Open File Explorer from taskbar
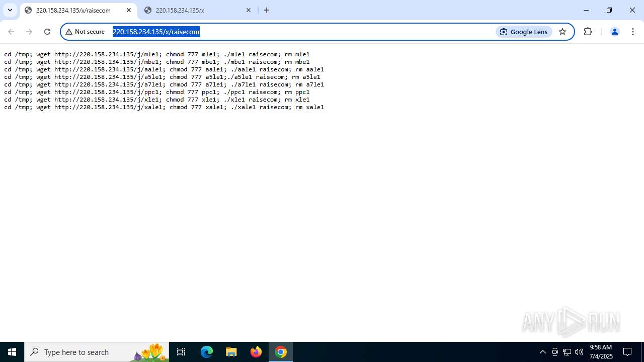 coord(231,352)
